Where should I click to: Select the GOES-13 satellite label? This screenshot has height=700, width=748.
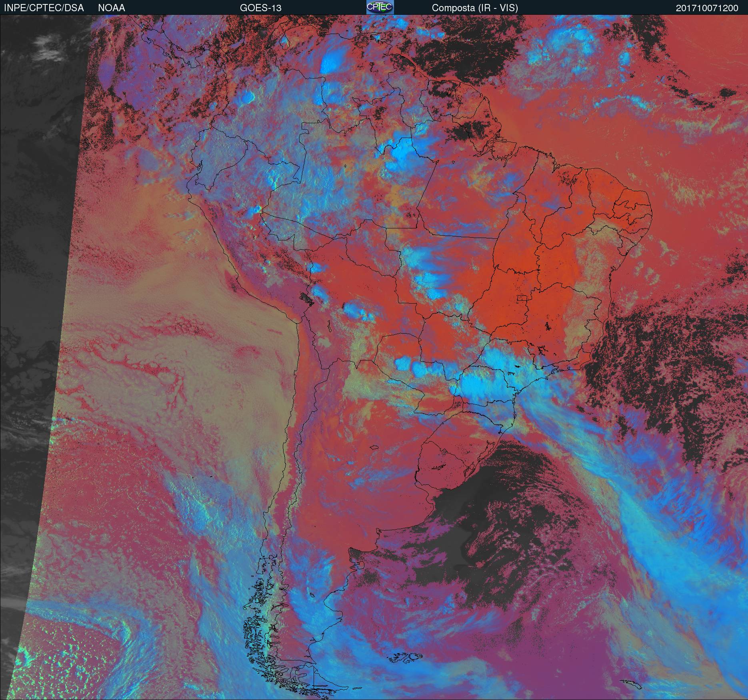260,8
